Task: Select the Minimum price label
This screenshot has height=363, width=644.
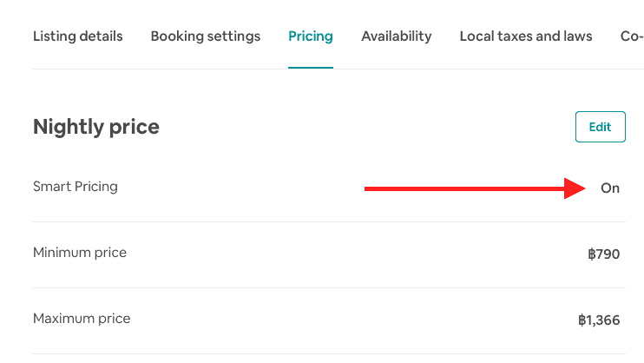Action: [x=80, y=253]
